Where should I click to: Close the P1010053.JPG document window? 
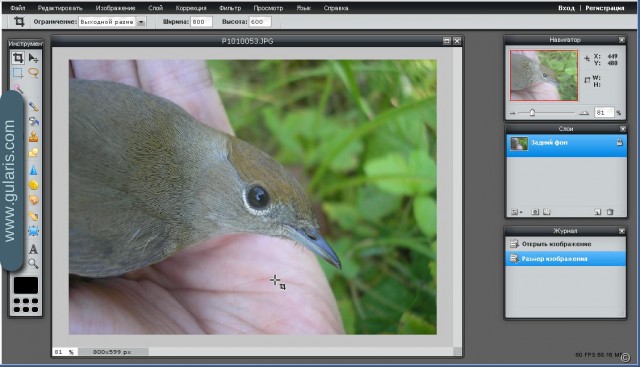457,41
